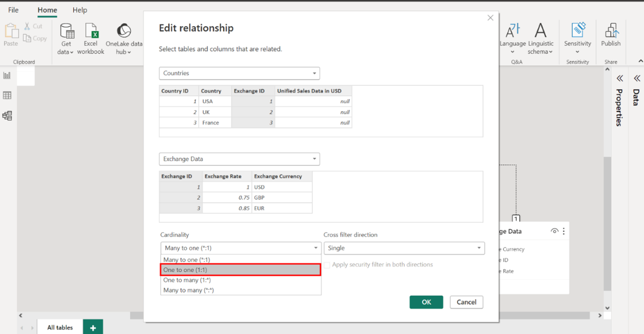644x334 pixels.
Task: Open Model view in left sidebar
Action: (7, 116)
